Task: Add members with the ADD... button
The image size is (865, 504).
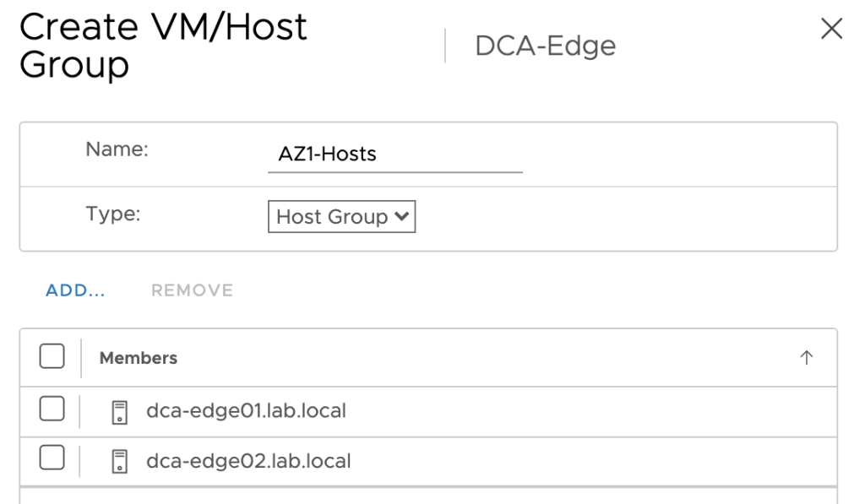Action: click(x=75, y=290)
